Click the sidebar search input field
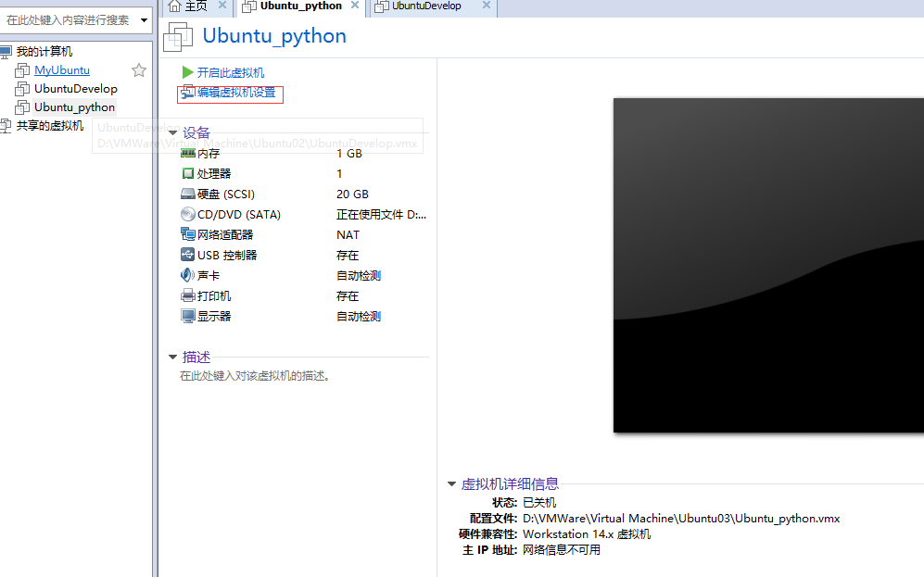The height and width of the screenshot is (577, 924). coord(65,17)
